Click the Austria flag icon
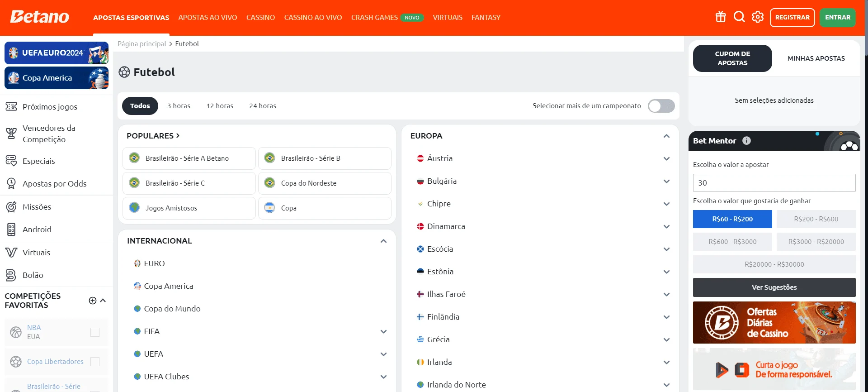The width and height of the screenshot is (868, 392). click(x=420, y=158)
